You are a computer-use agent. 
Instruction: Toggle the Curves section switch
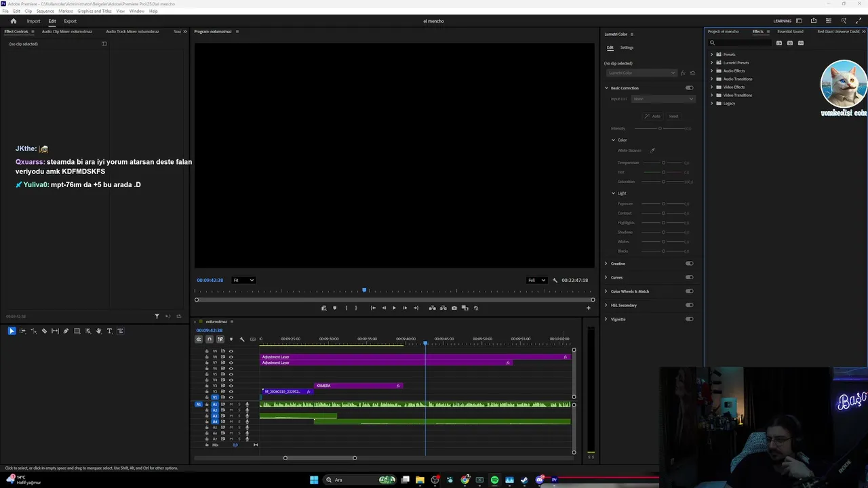tap(690, 277)
